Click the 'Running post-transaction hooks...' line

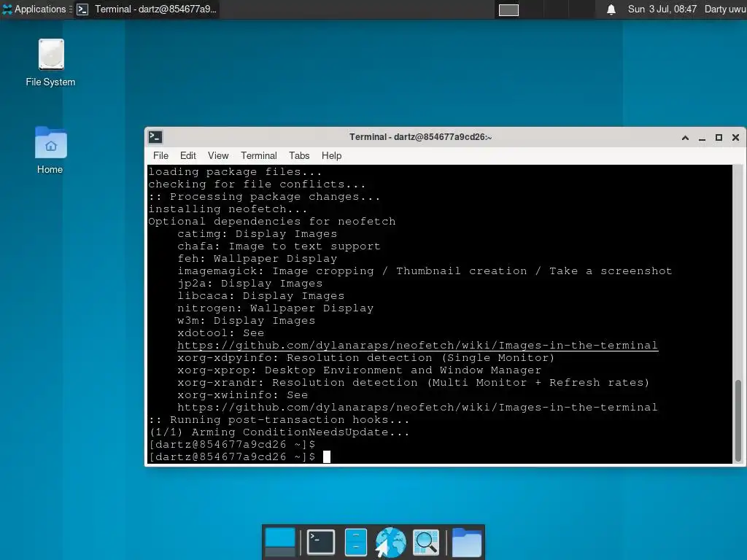[x=279, y=419]
